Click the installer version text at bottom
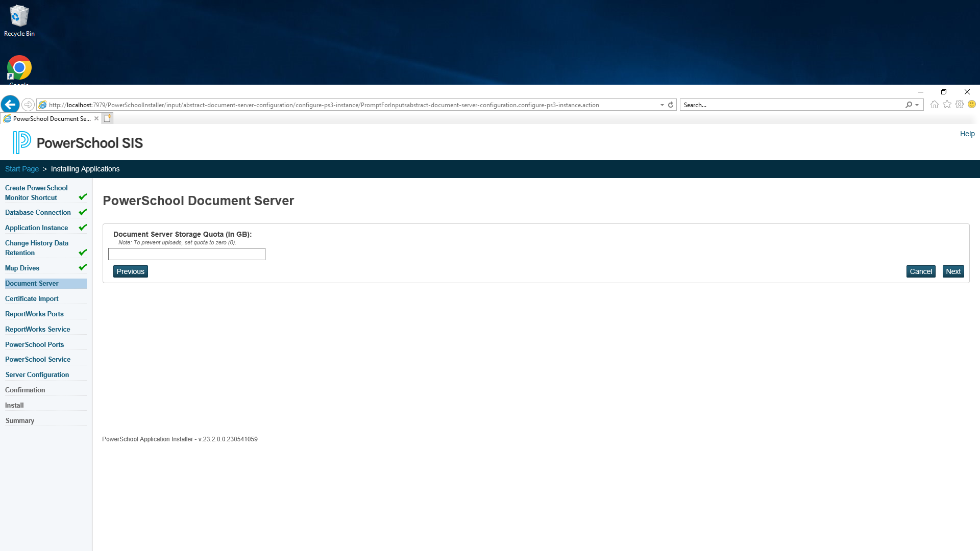Image resolution: width=980 pixels, height=551 pixels. 180,439
